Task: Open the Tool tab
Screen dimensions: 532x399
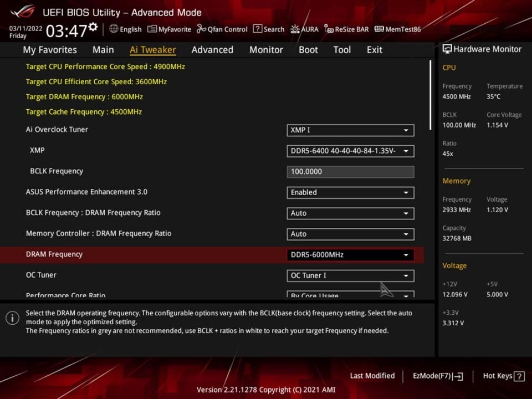Action: tap(342, 50)
